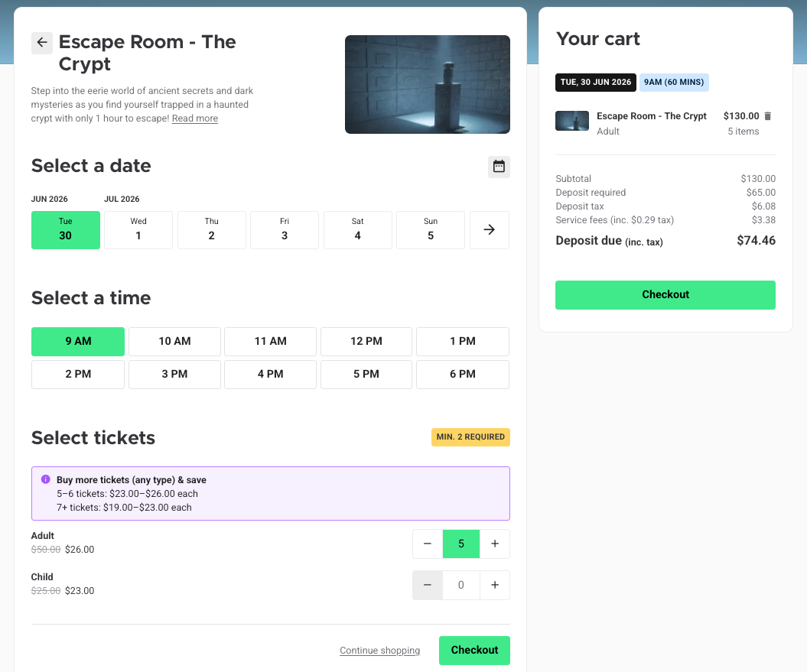Show next dates with the right arrow

pos(490,230)
